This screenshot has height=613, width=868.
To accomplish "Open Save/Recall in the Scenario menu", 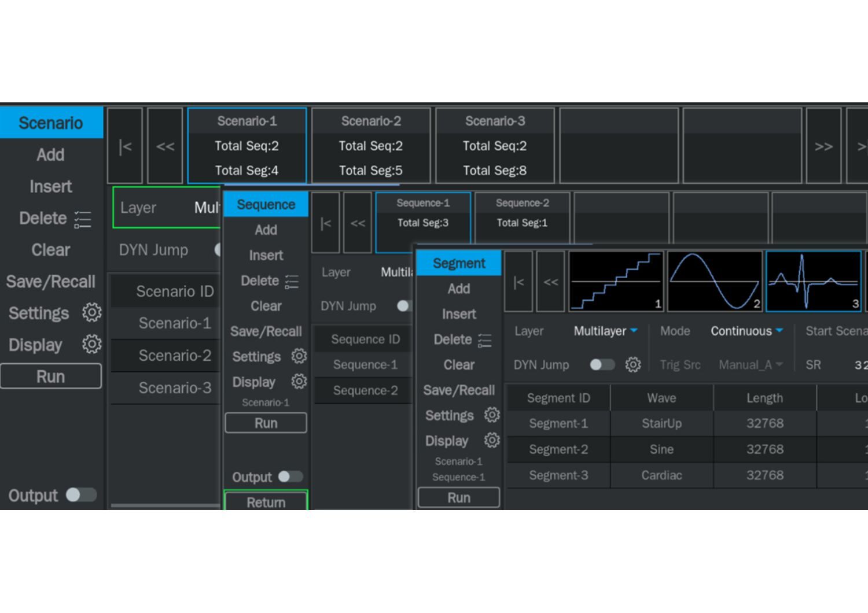I will (x=51, y=282).
